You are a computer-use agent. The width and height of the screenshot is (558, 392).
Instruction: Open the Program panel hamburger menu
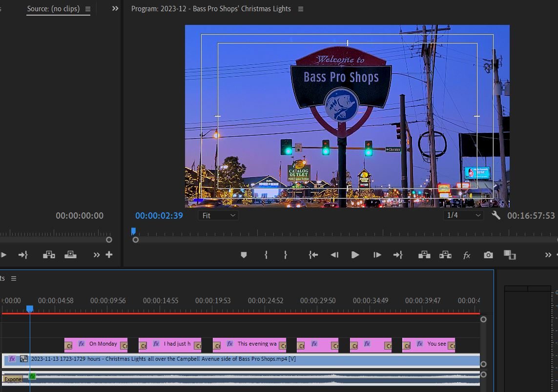coord(301,9)
